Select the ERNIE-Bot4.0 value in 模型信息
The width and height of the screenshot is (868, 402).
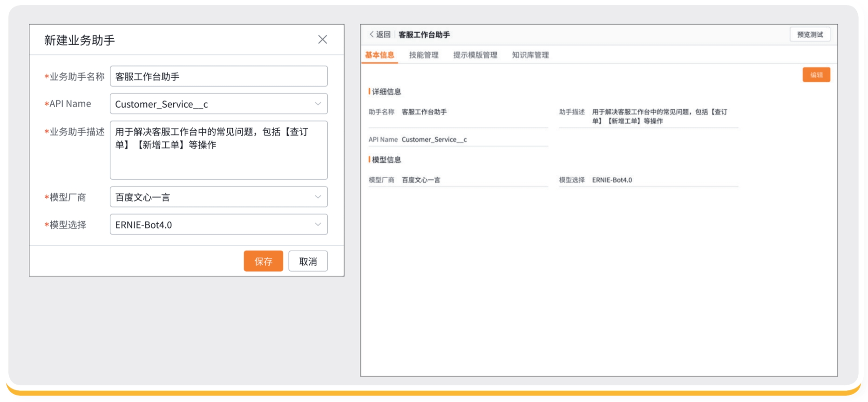click(612, 180)
